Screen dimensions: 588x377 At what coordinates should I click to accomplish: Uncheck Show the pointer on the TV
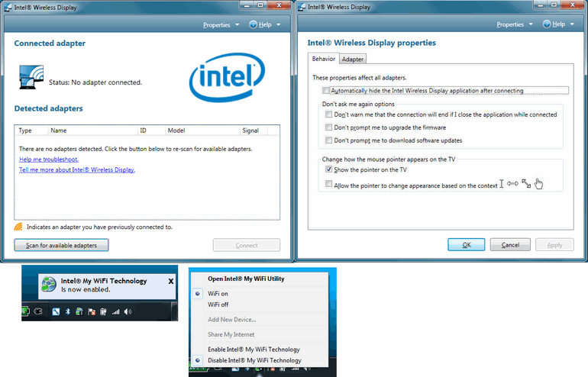328,169
